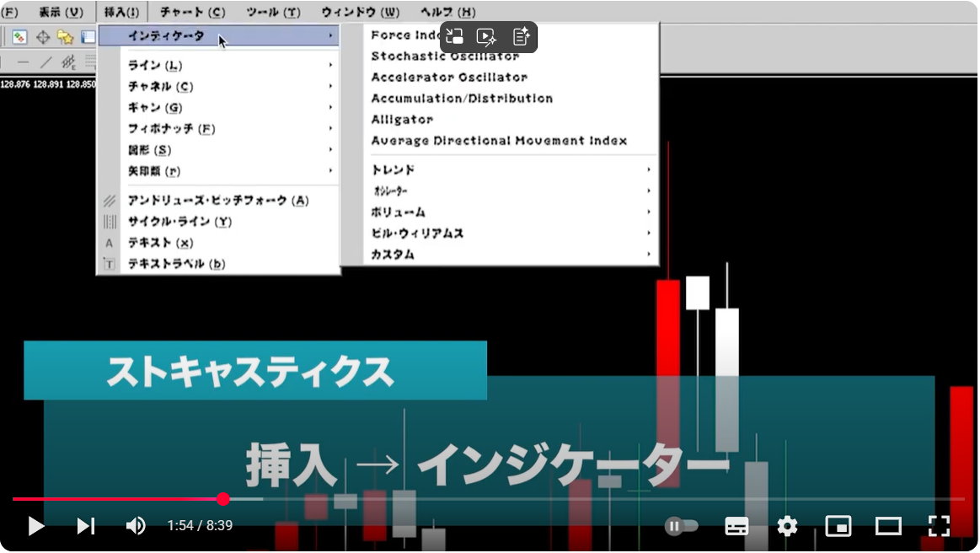
Task: Expand the 図形 (S) submenu
Action: pos(219,150)
